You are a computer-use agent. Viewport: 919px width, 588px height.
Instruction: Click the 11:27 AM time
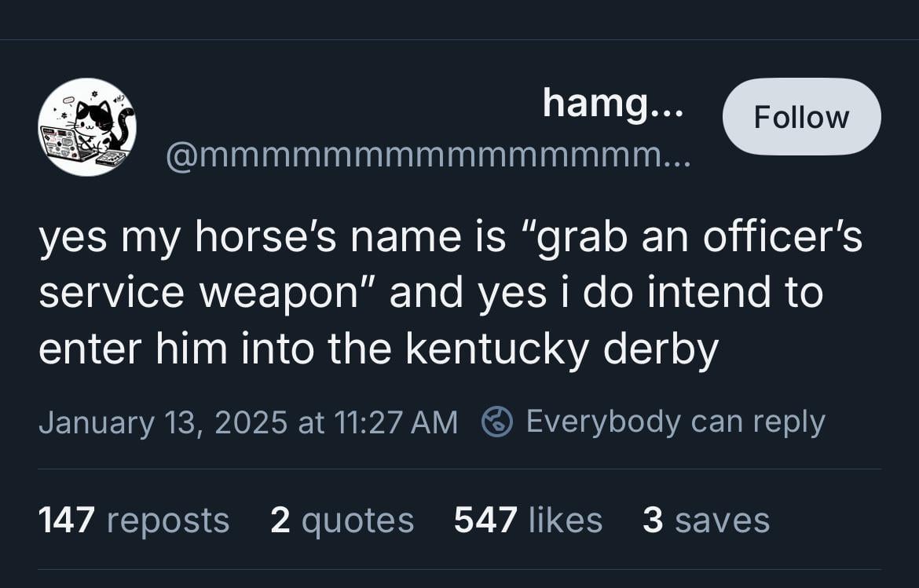point(395,422)
